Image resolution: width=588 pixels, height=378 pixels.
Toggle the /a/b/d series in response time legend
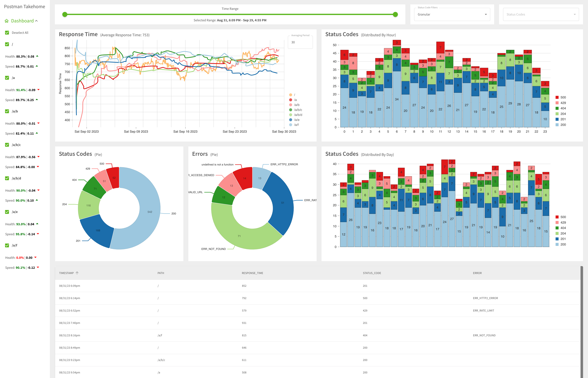click(296, 115)
